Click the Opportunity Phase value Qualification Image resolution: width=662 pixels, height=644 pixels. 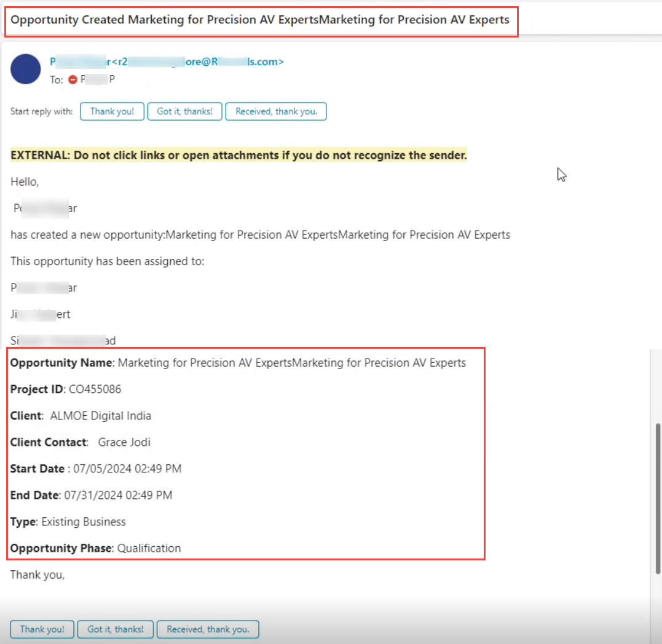click(x=149, y=548)
